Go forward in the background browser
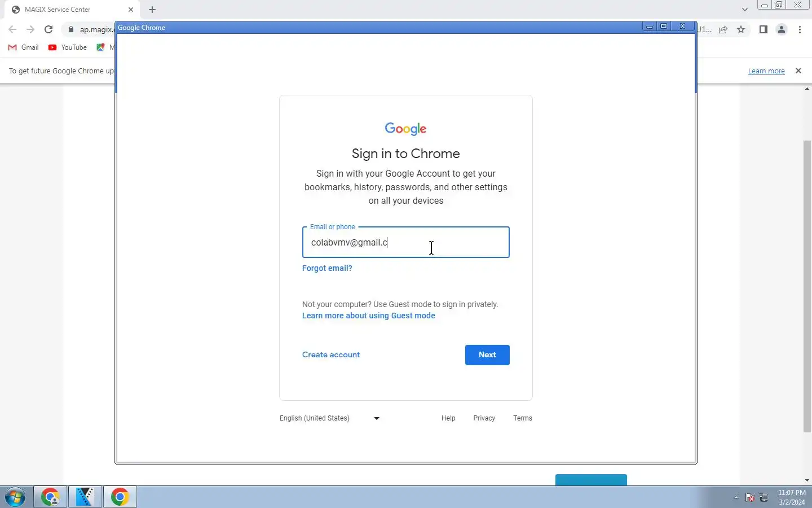812x508 pixels. click(30, 29)
